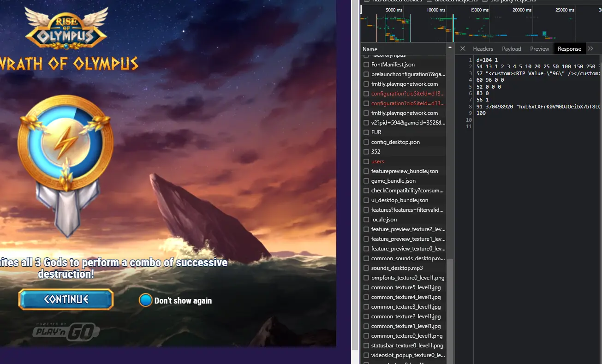Select videoslot_popup_texture0_le... request
The width and height of the screenshot is (602, 364).
pyautogui.click(x=404, y=355)
